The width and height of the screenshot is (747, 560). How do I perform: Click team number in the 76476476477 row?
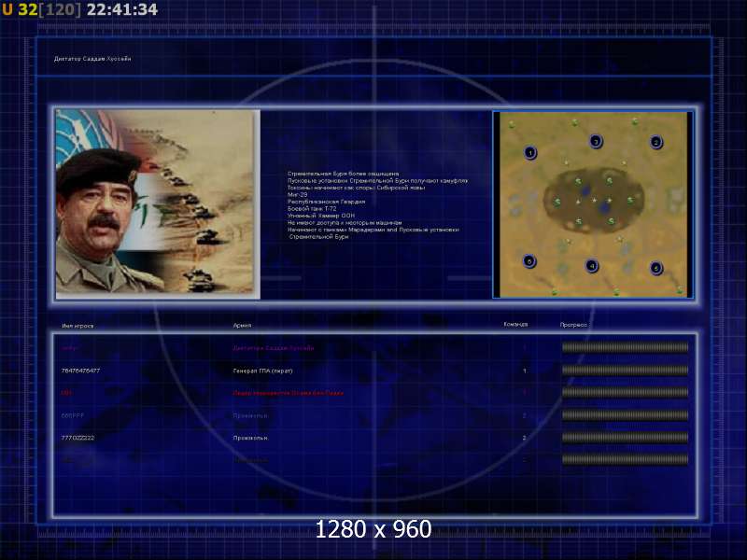525,371
